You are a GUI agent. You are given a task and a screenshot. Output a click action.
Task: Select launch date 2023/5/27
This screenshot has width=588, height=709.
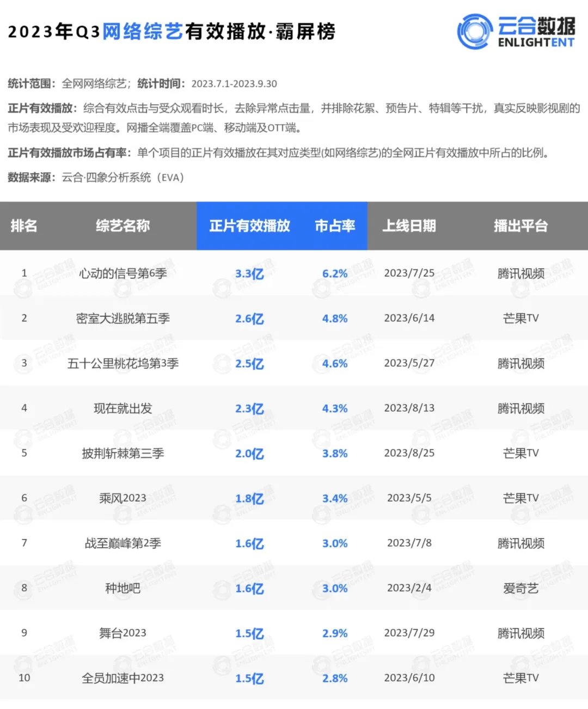409,363
